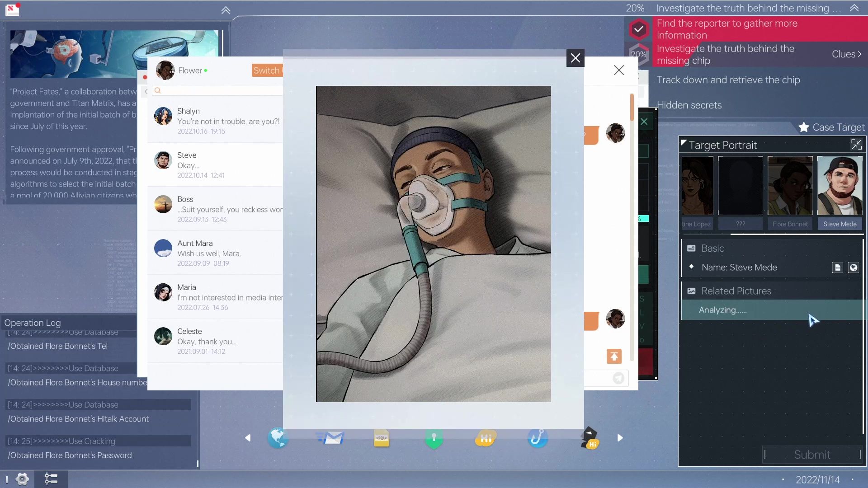Open the Hitalk chat app
868x488 pixels.
[485, 438]
